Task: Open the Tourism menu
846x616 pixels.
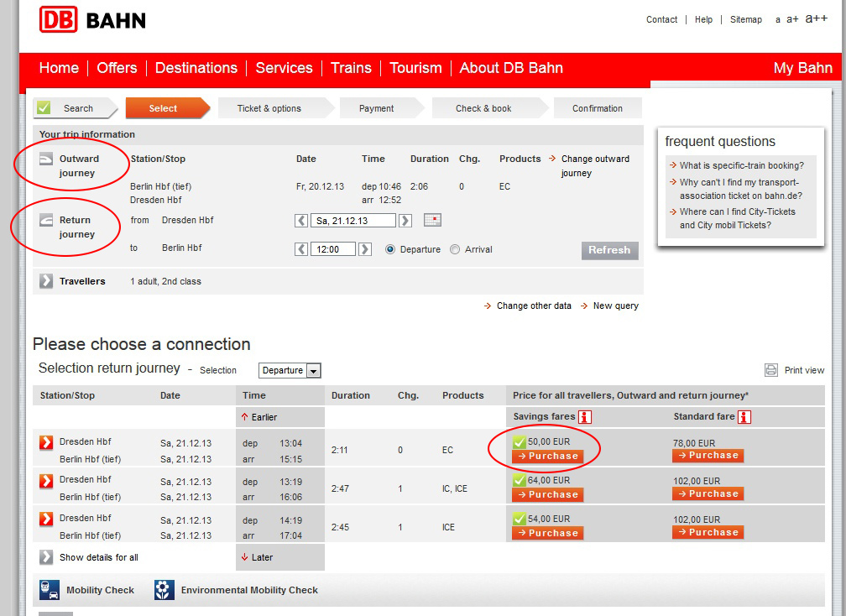Action: coord(415,68)
